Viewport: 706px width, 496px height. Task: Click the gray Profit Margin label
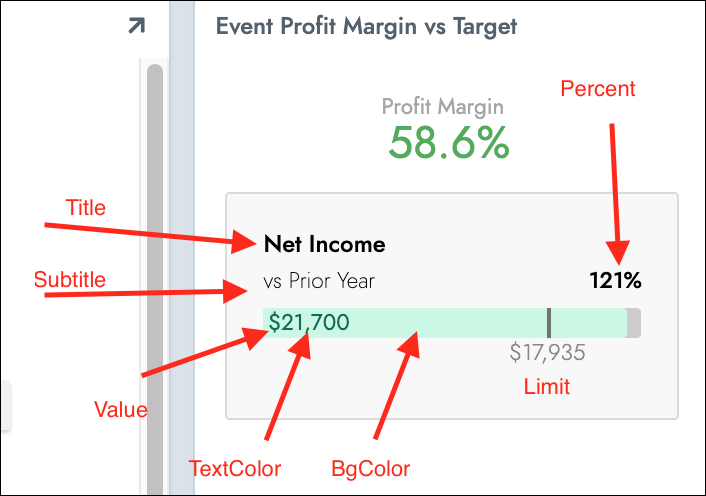point(442,106)
